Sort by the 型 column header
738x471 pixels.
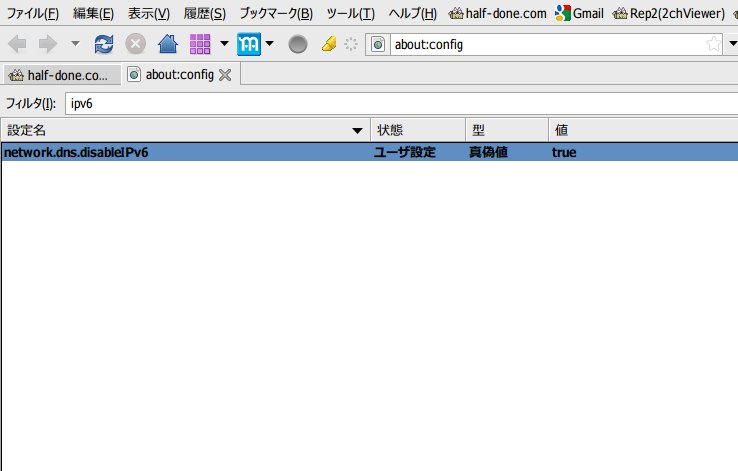tap(507, 130)
